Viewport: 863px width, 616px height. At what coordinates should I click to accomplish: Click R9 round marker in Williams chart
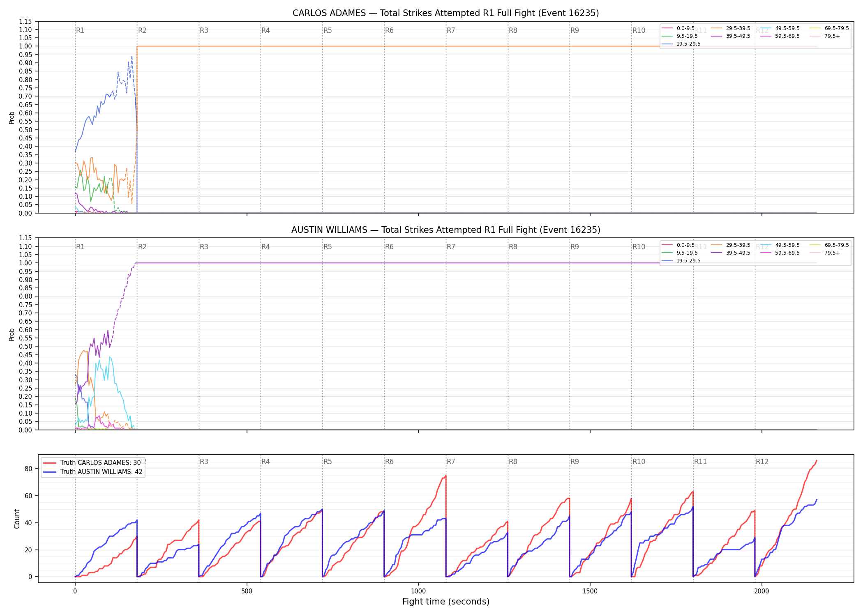pyautogui.click(x=575, y=247)
